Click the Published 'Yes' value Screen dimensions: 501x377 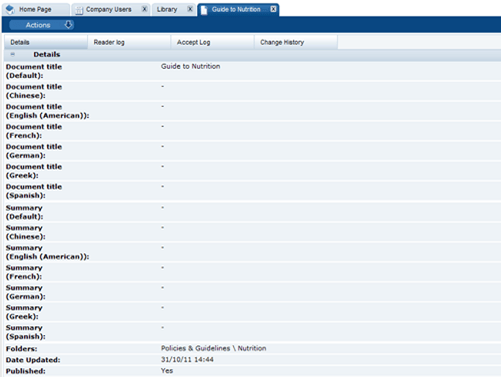167,371
